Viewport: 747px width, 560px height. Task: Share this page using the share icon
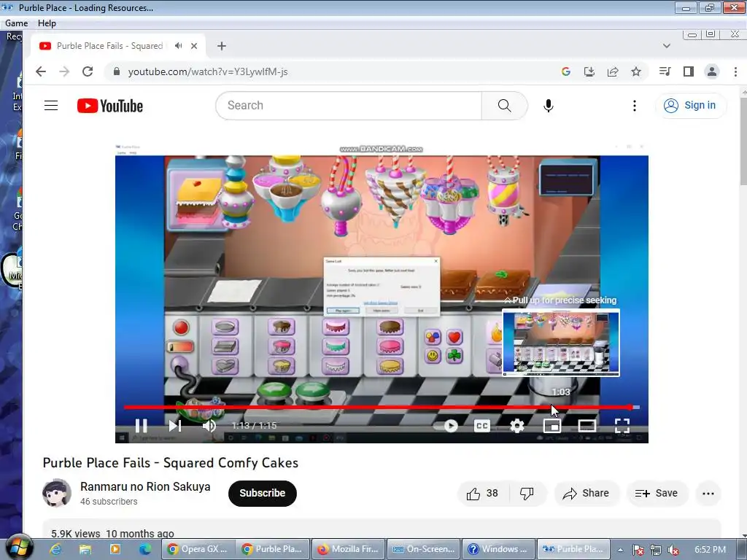(613, 71)
